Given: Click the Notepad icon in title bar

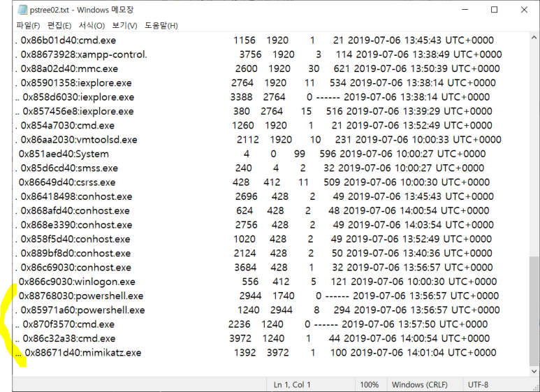Looking at the screenshot, I should [22, 10].
